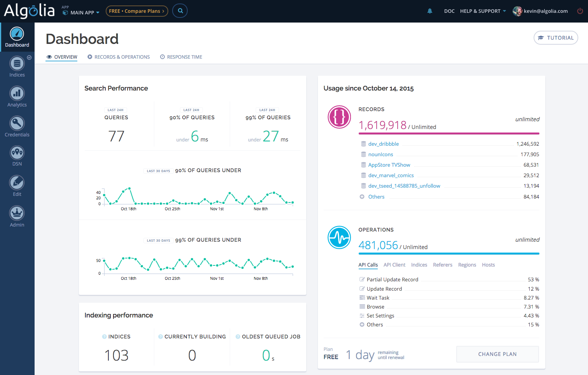Select the Referers tab
588x375 pixels.
tap(443, 265)
